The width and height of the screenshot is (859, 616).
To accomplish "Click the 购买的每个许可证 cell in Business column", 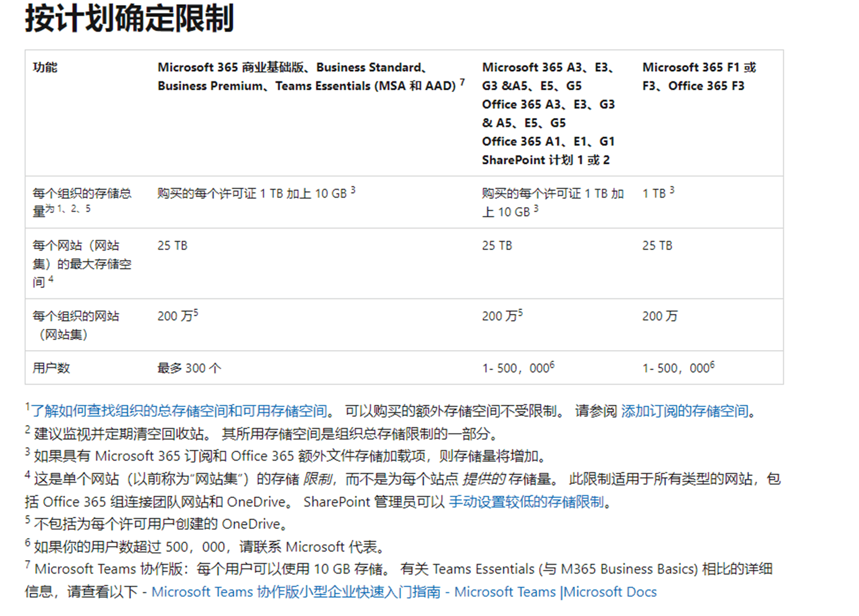I will tap(256, 193).
